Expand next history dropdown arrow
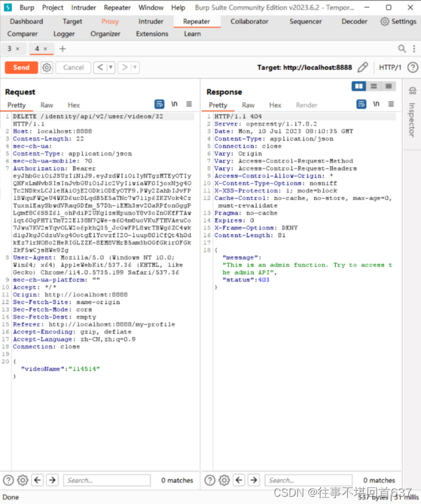The height and width of the screenshot is (504, 421). pyautogui.click(x=135, y=68)
